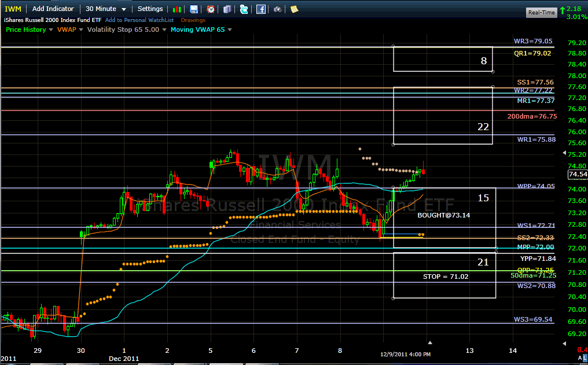Open the stacked database icon in the toolbar
Viewport: 588px width, 365px height.
(x=227, y=9)
